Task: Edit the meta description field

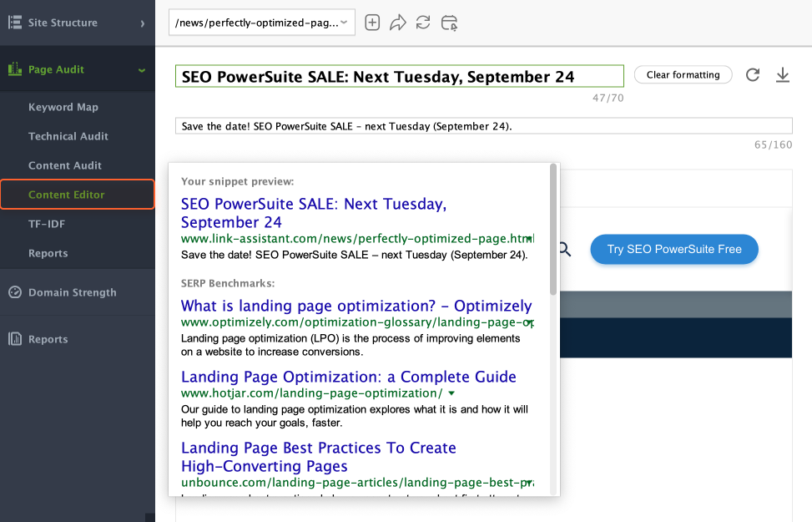Action: 484,126
